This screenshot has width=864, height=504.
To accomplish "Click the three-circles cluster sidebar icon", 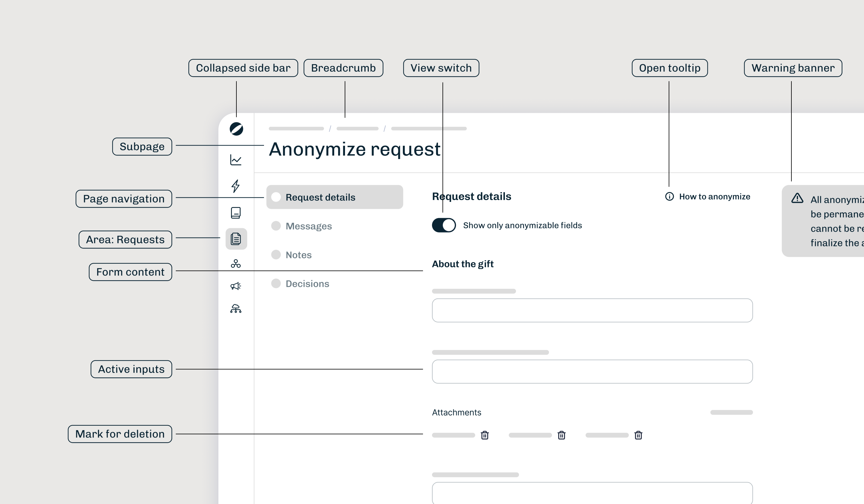I will point(236,263).
